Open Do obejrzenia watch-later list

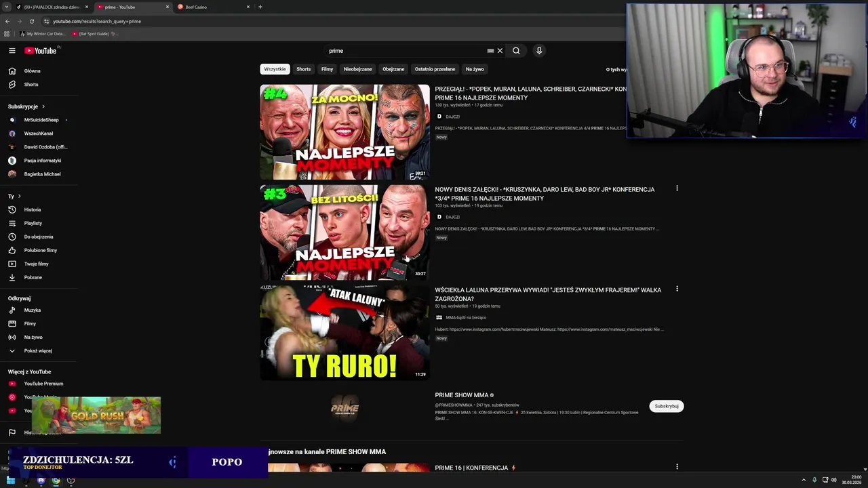pos(38,237)
